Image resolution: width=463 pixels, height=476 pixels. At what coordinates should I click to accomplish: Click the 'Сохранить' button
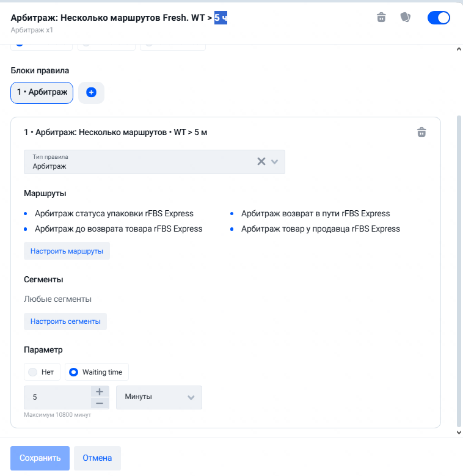40,458
